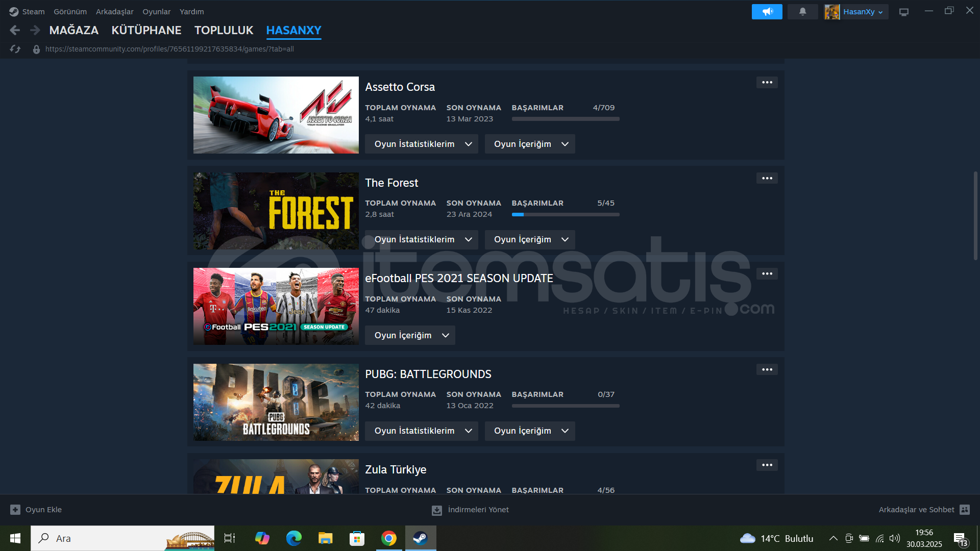Open eFootball PES 2021 SEASON UPDATE title
Image resolution: width=980 pixels, height=551 pixels.
(x=459, y=279)
